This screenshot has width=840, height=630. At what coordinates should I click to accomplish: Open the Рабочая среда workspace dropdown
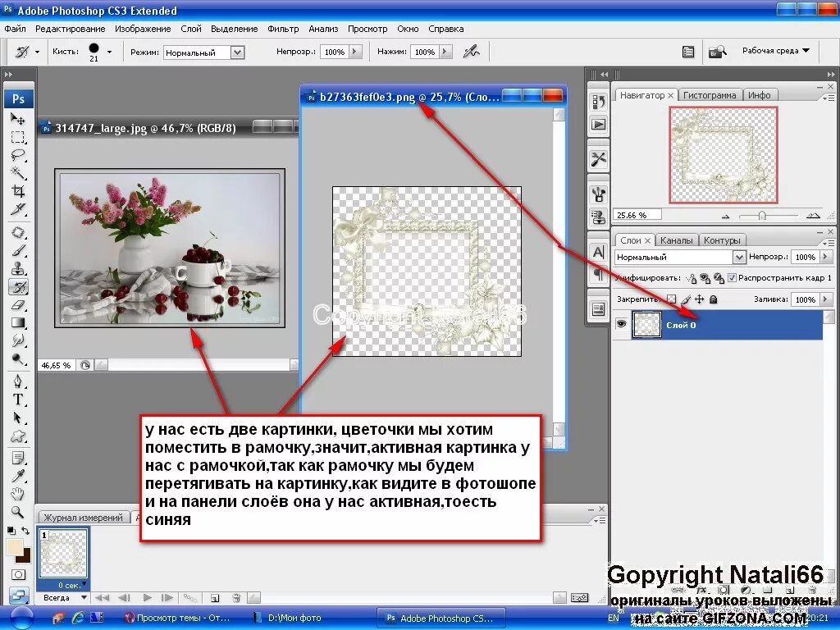(776, 50)
